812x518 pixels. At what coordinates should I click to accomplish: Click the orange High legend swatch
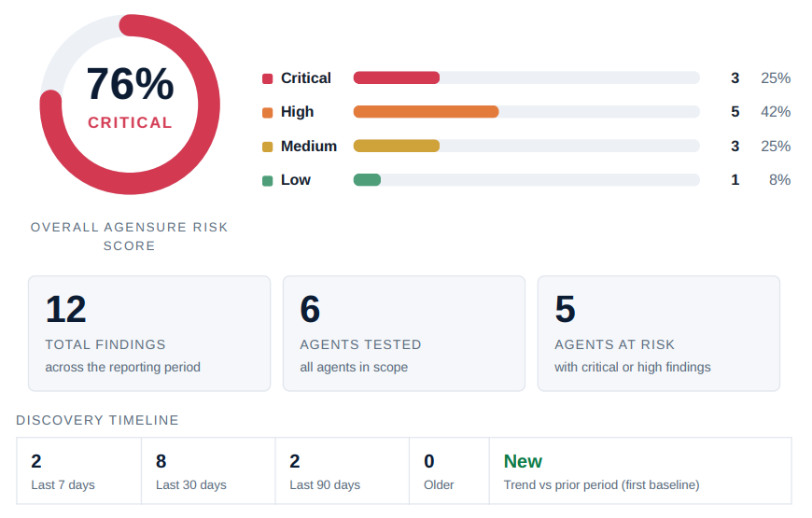point(267,113)
